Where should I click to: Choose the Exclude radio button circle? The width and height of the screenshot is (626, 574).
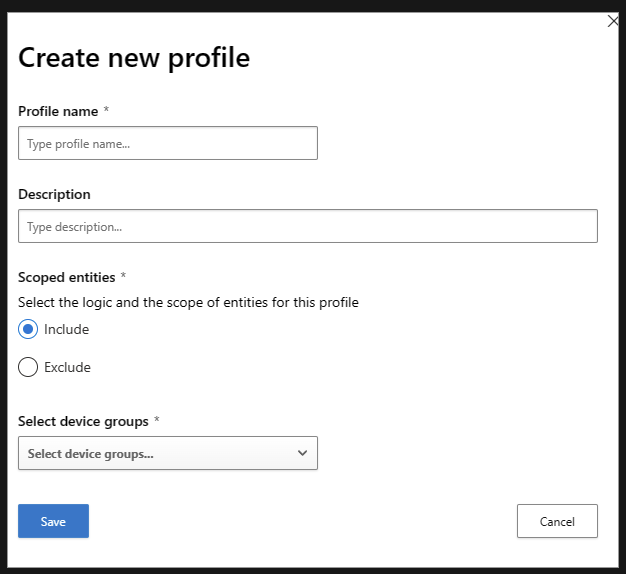point(28,367)
